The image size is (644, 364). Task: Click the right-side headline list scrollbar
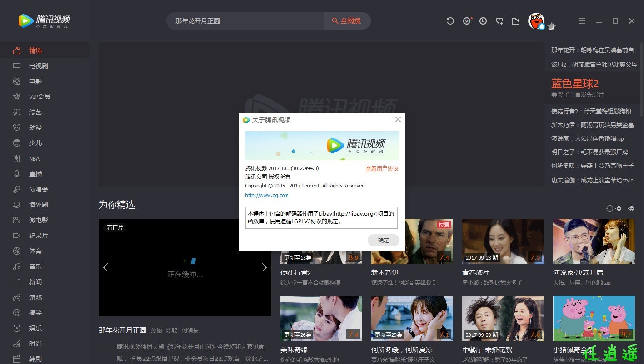[x=642, y=80]
